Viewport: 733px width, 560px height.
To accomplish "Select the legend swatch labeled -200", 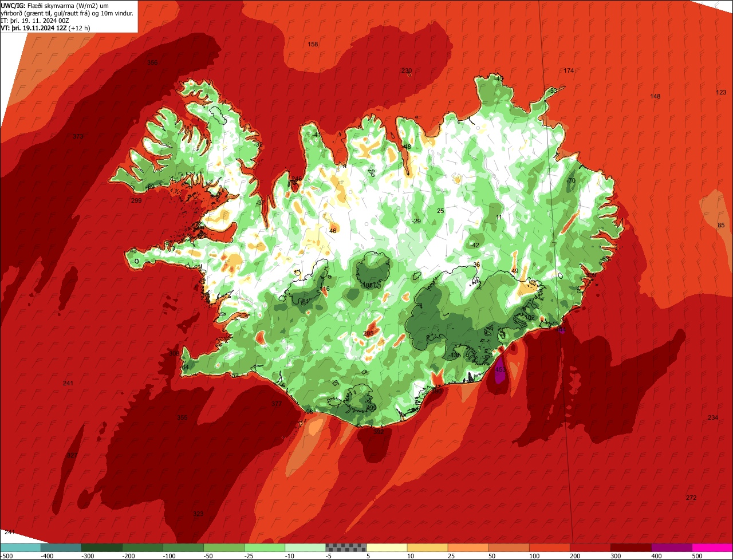I will (x=142, y=547).
